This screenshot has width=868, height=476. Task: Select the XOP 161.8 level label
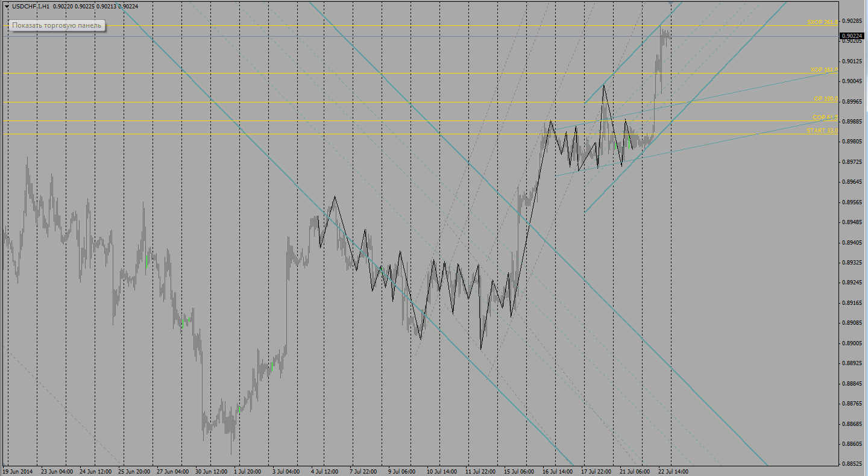[823, 70]
